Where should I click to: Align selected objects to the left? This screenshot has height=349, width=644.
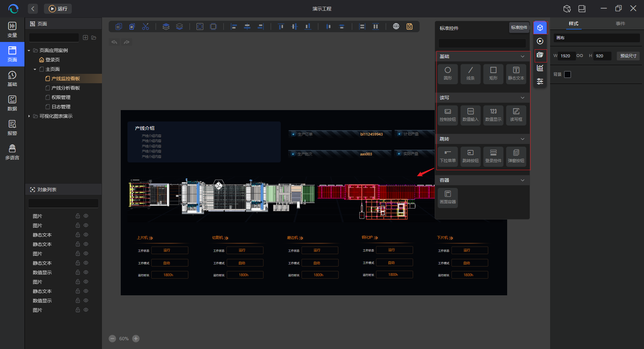pos(234,27)
